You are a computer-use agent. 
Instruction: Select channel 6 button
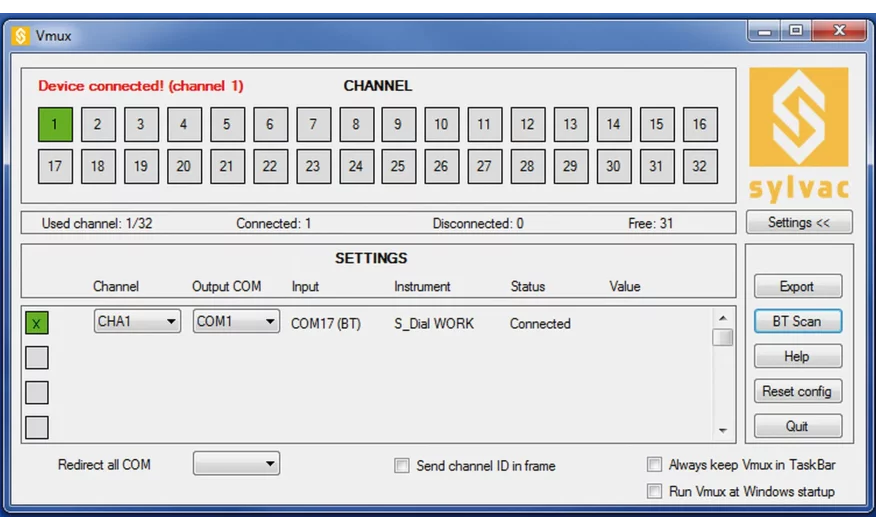(270, 125)
